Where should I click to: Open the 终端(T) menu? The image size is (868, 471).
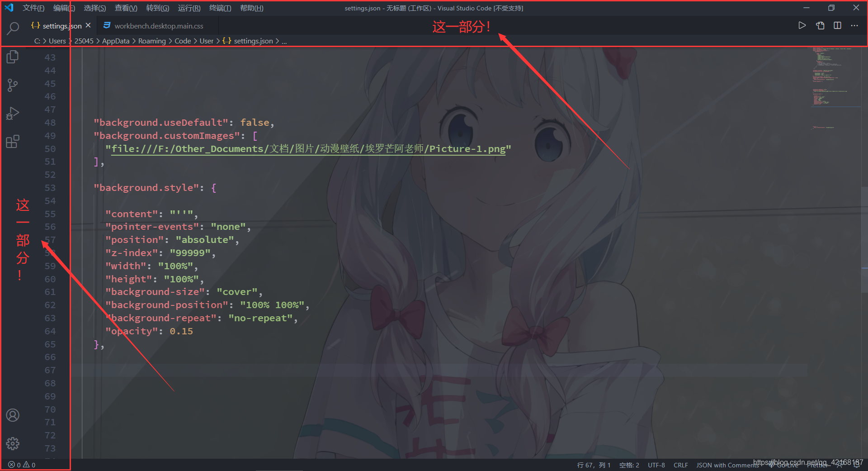(220, 8)
